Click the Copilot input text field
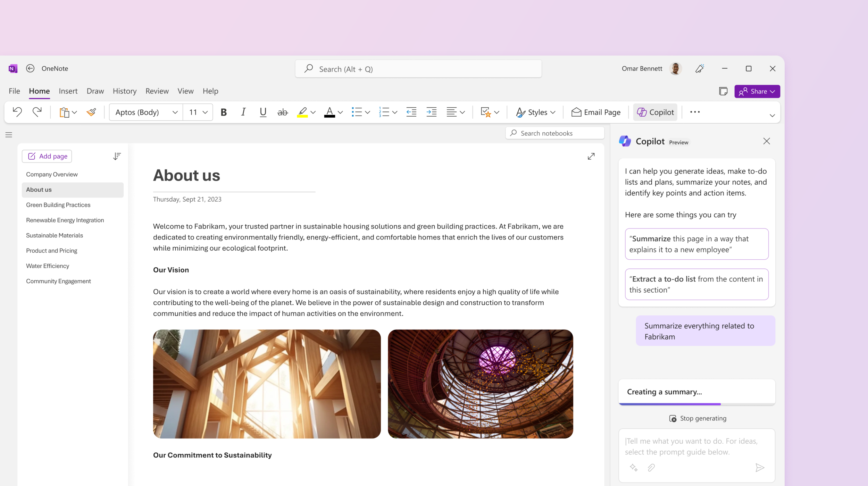This screenshot has width=868, height=486. coord(696,446)
